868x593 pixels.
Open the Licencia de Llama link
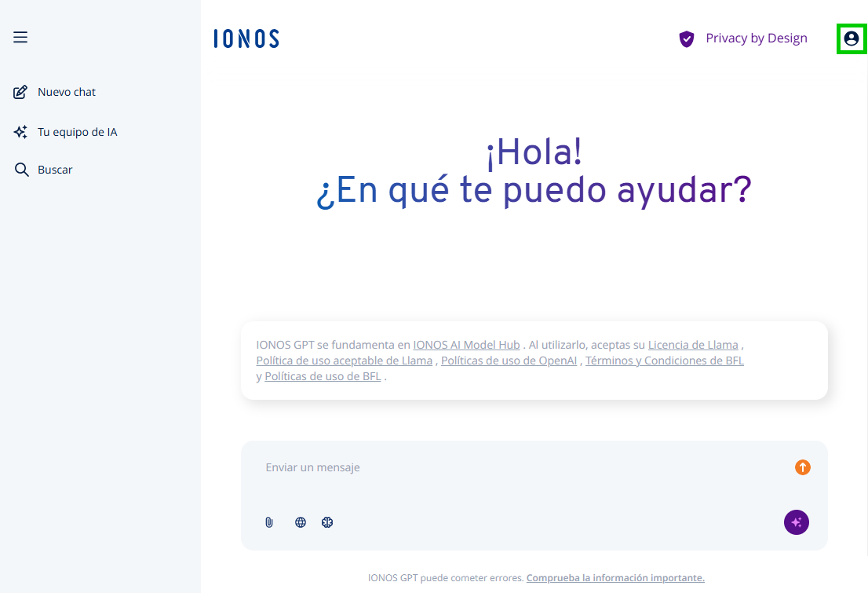tap(693, 345)
